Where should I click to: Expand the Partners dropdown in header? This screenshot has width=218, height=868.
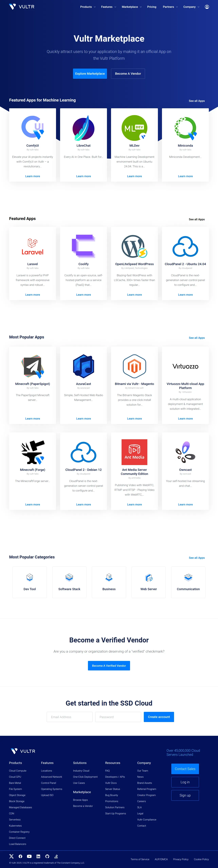[170, 7]
